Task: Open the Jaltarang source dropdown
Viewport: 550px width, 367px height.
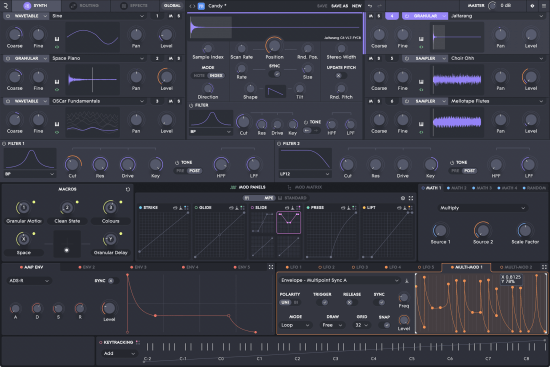Action: click(x=497, y=16)
